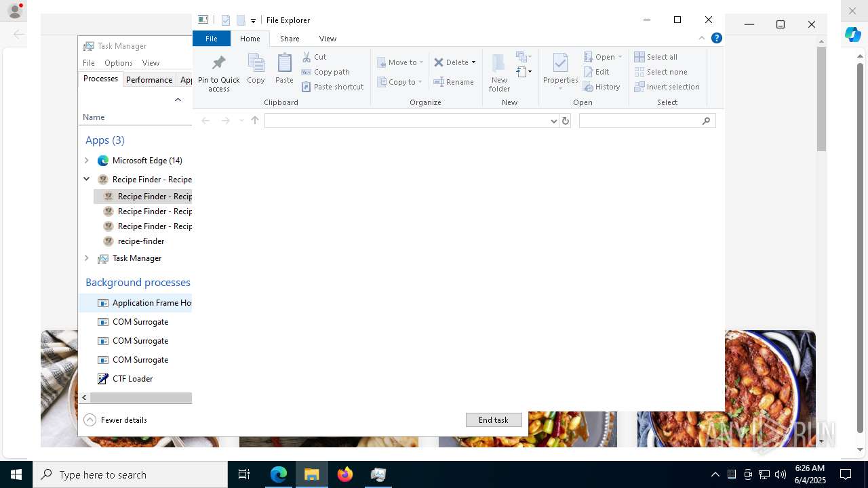This screenshot has width=868, height=488.
Task: Open the File tab in File Explorer
Action: (x=212, y=39)
